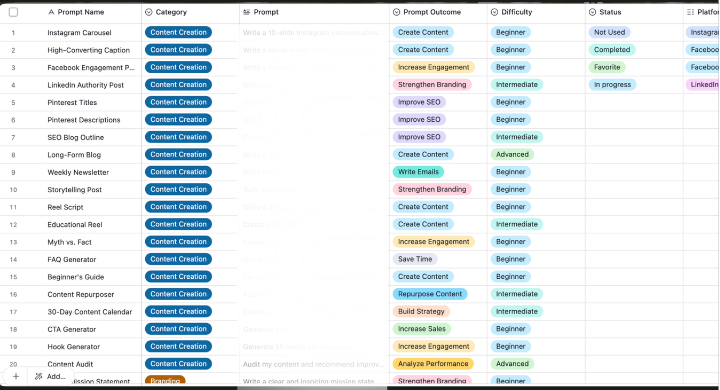Viewport: 720px width, 390px height.
Task: Click the Platform multi-select icon
Action: (x=691, y=12)
